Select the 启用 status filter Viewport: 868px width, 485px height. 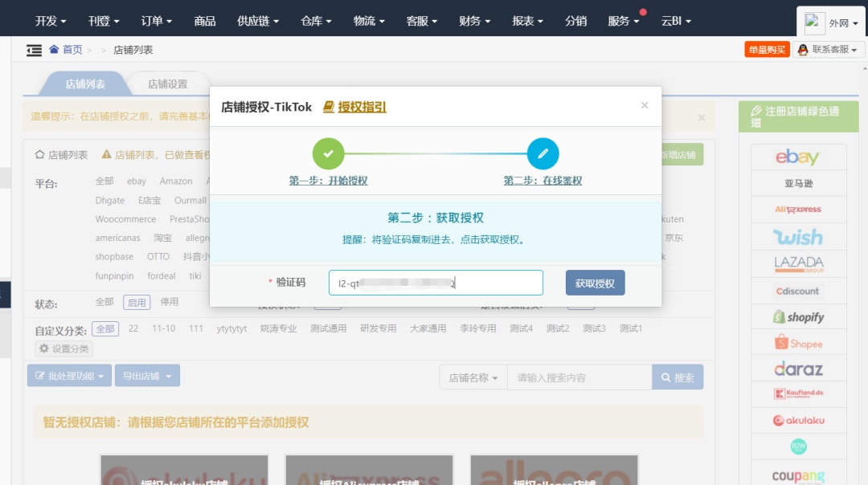point(137,304)
